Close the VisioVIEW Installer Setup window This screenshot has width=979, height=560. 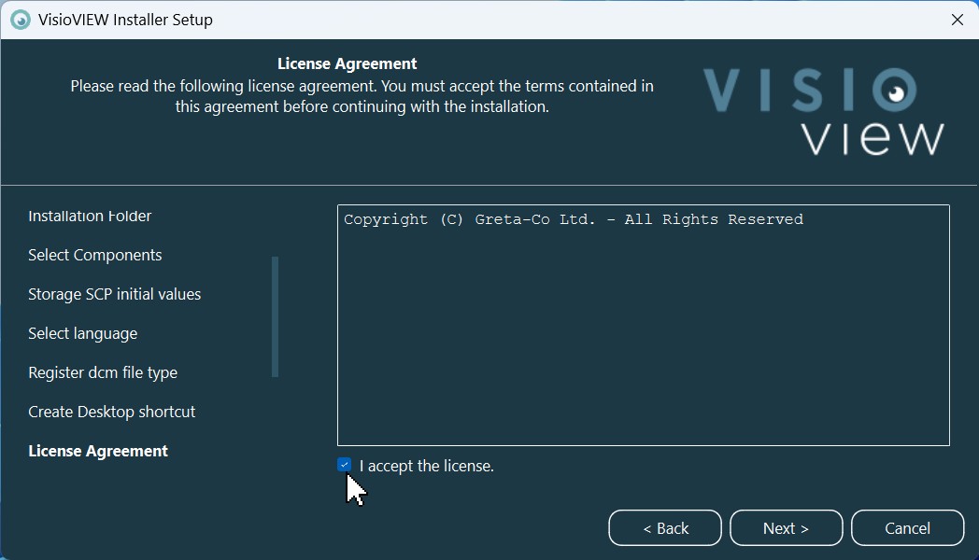click(957, 20)
